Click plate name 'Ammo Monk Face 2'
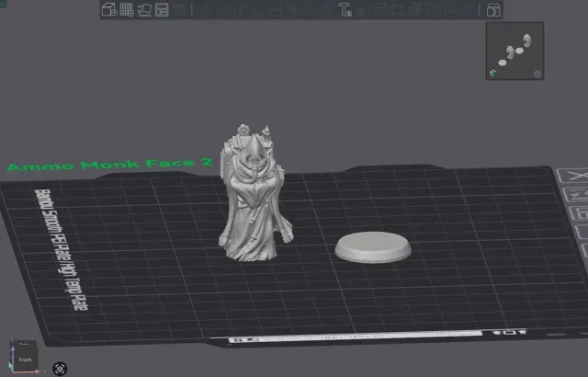This screenshot has width=588, height=377. pyautogui.click(x=110, y=165)
